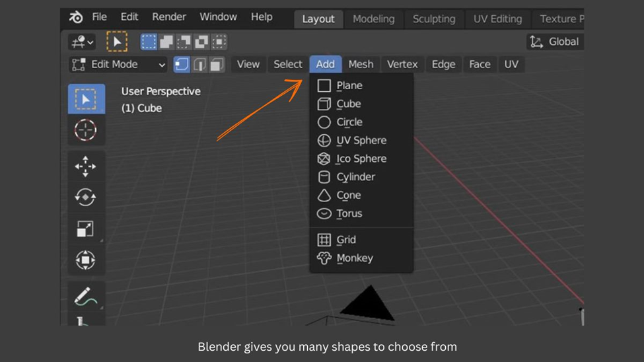The image size is (644, 362).
Task: Add a Plane mesh
Action: pos(361,85)
